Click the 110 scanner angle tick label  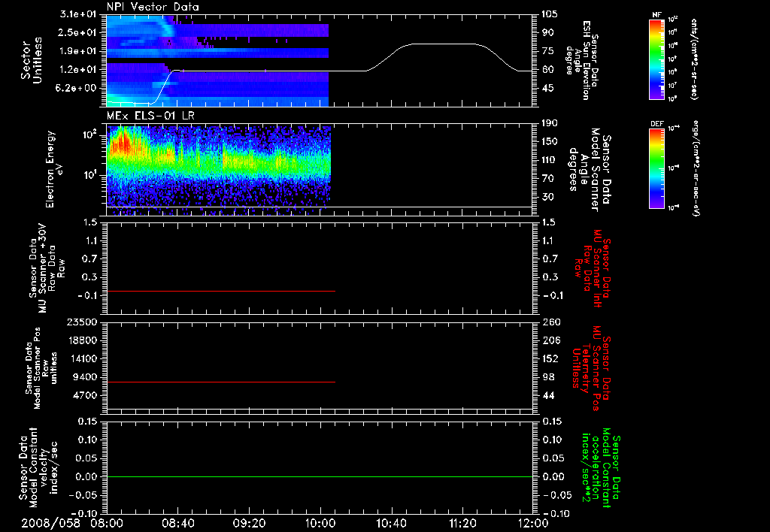pos(550,160)
